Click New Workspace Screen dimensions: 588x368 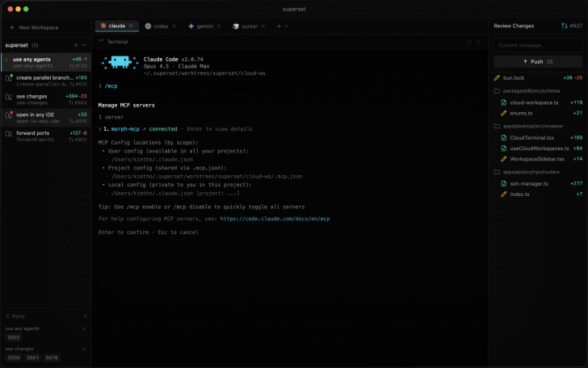pyautogui.click(x=34, y=27)
